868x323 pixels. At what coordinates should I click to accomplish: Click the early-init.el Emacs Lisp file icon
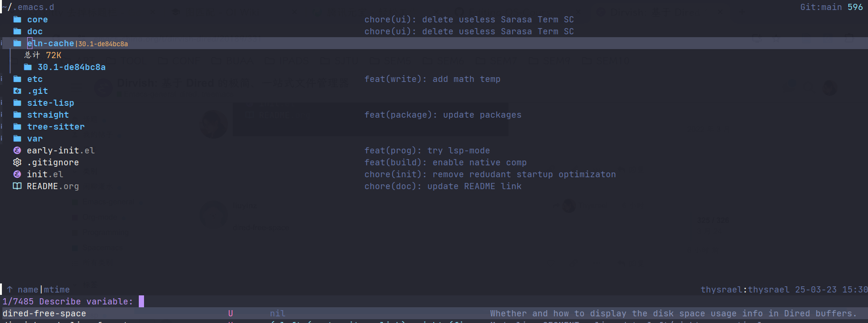coord(17,151)
